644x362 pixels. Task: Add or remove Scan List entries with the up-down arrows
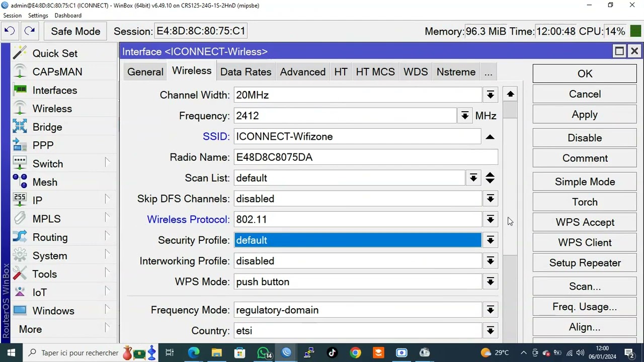490,178
